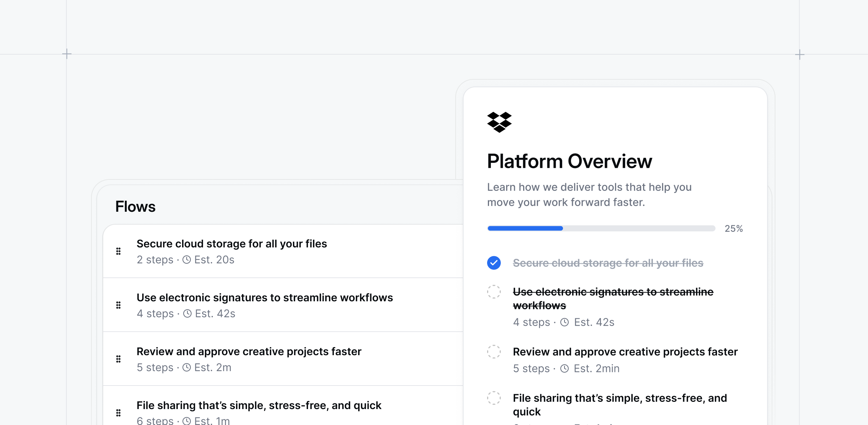Click '4 steps' text in Platform Overview
This screenshot has width=868, height=425.
click(531, 322)
